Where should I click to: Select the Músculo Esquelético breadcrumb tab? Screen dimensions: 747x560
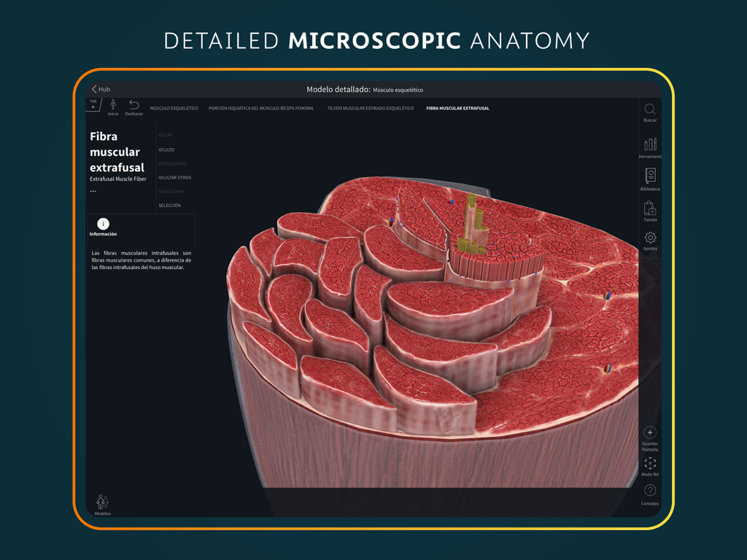(x=174, y=107)
